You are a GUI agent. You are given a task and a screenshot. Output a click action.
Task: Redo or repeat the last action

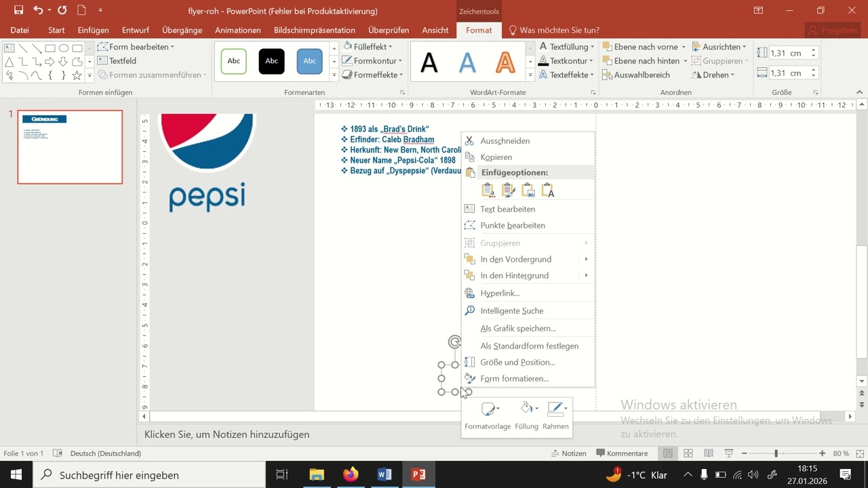point(62,11)
